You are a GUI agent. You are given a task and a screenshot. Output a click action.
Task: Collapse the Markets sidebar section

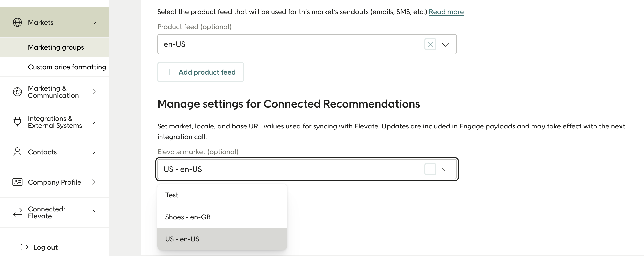pyautogui.click(x=94, y=23)
